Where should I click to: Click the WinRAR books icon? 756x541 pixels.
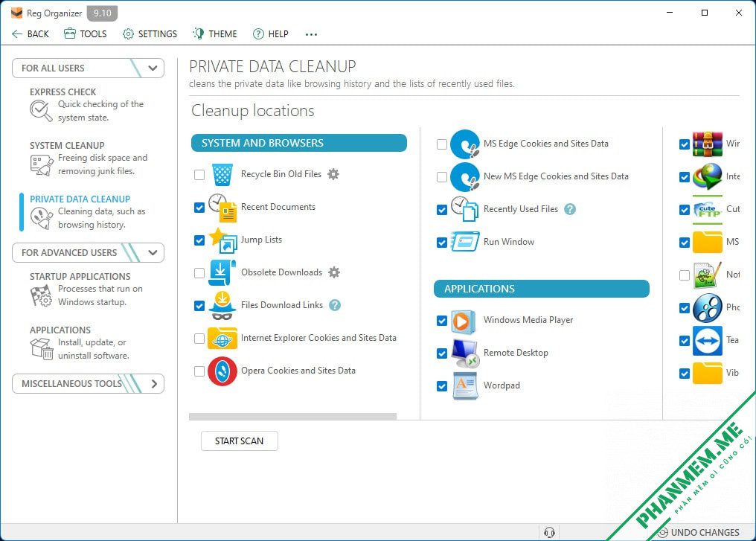[x=708, y=144]
